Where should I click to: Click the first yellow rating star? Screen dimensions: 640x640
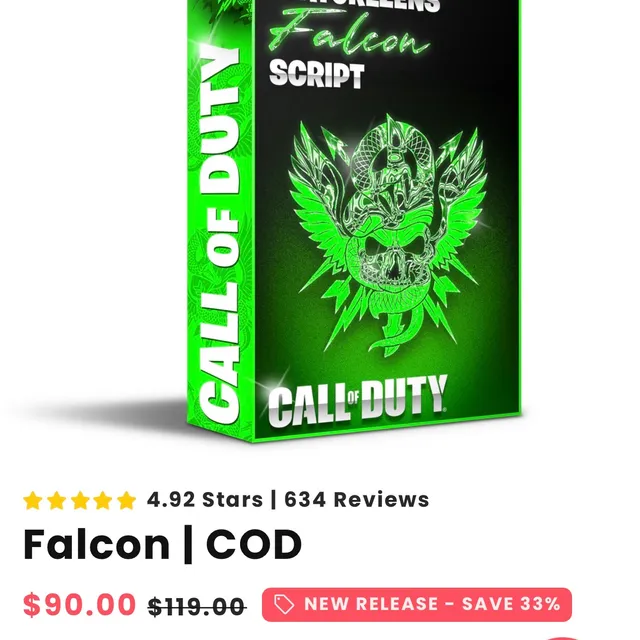coord(33,500)
